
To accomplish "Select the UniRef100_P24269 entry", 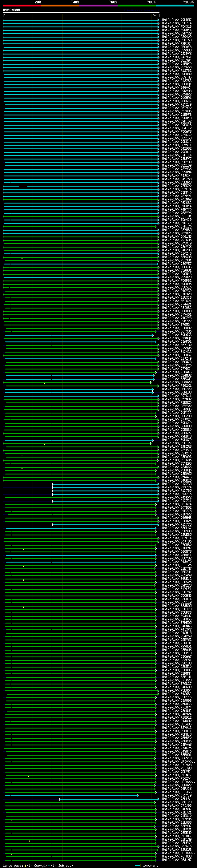I will [x=177, y=636].
